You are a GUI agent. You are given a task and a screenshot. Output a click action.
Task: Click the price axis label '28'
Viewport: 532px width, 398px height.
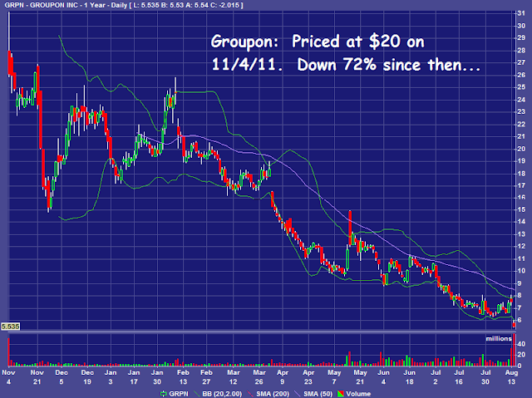[521, 50]
